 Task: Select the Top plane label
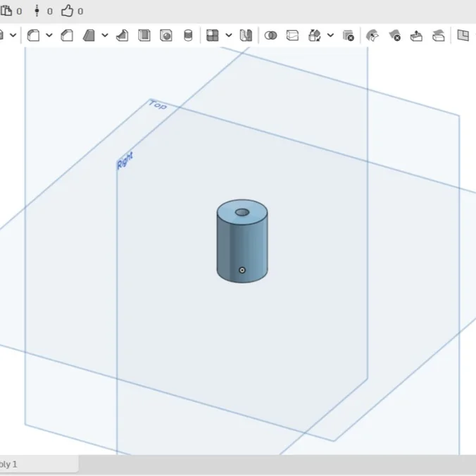pyautogui.click(x=158, y=105)
